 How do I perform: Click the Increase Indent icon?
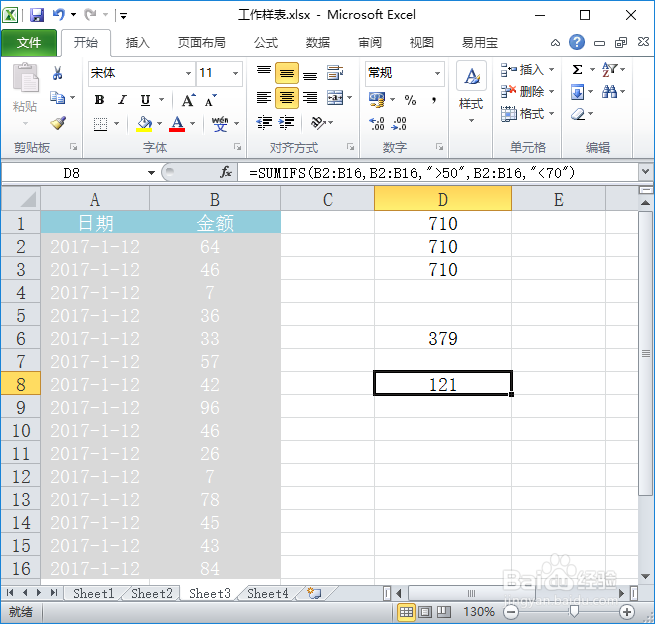(x=287, y=123)
